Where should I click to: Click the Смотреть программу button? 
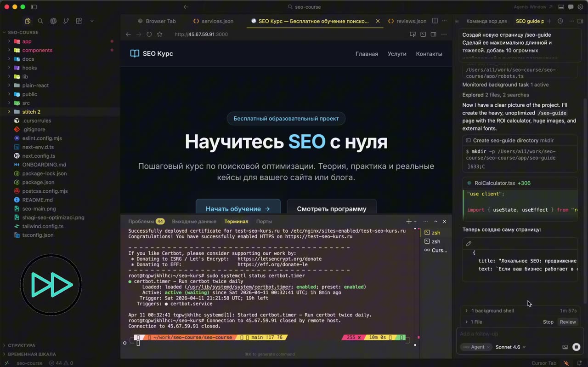tap(332, 208)
